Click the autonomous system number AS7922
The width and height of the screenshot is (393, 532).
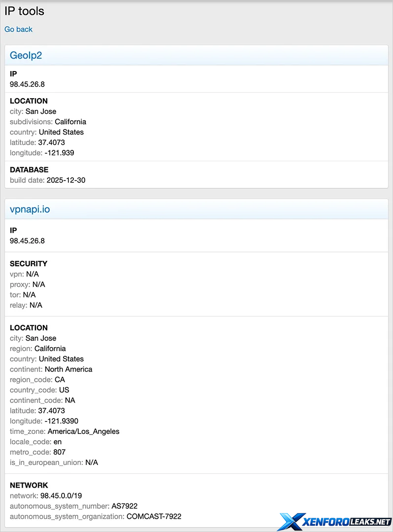pos(124,506)
